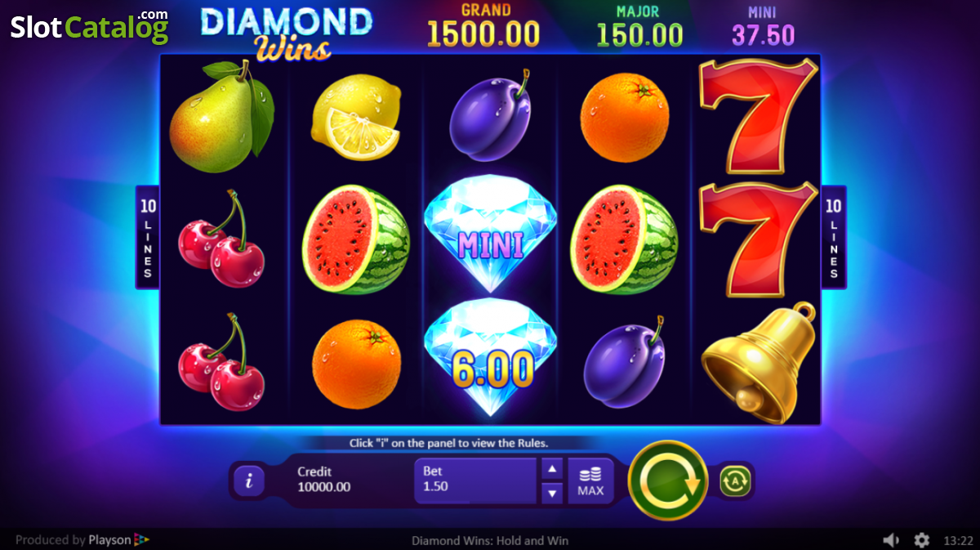Open the Bet amount field
Screen dimensions: 980x550
click(x=475, y=481)
